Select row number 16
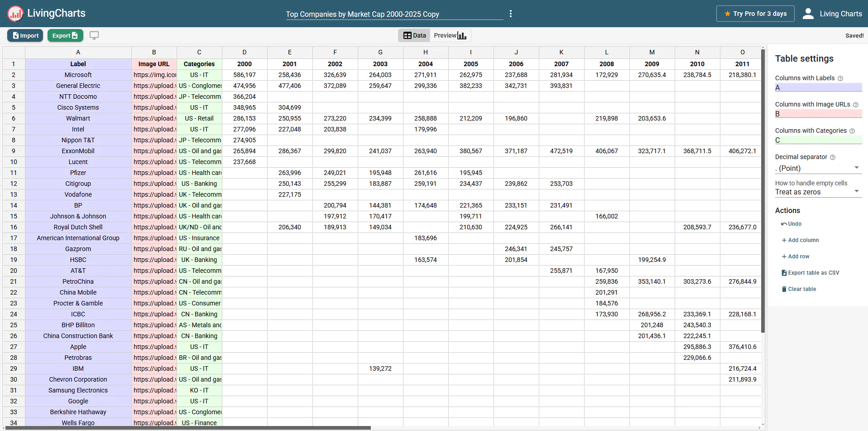 pos(14,227)
